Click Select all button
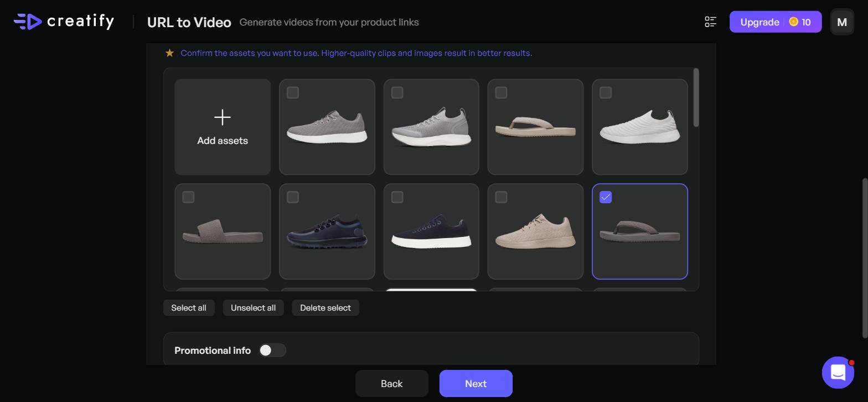Screen dimensions: 868x402 [x=189, y=308]
